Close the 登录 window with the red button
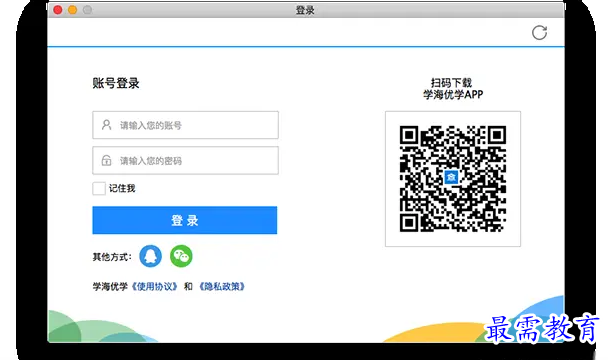The width and height of the screenshot is (608, 360). (58, 10)
